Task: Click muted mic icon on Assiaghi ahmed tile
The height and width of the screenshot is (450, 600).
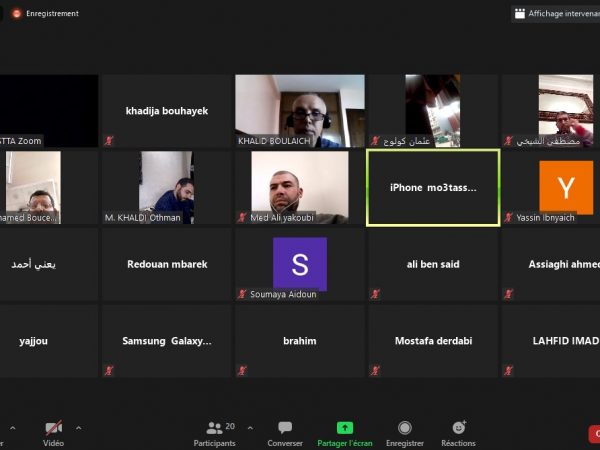Action: [508, 294]
